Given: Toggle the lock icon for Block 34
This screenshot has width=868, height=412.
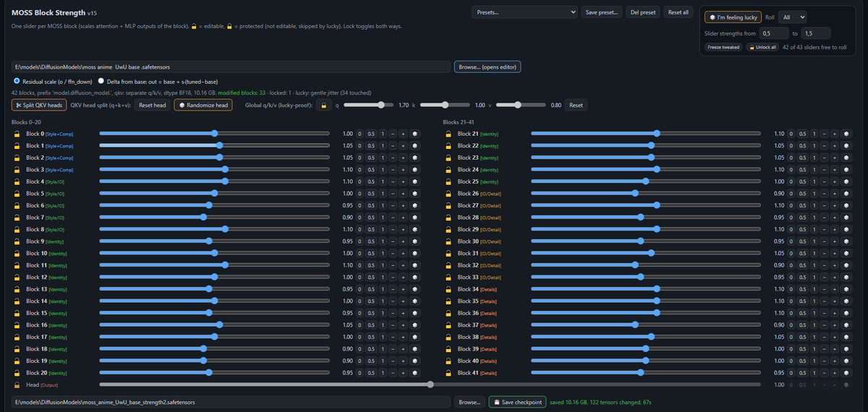Looking at the screenshot, I should [448, 289].
